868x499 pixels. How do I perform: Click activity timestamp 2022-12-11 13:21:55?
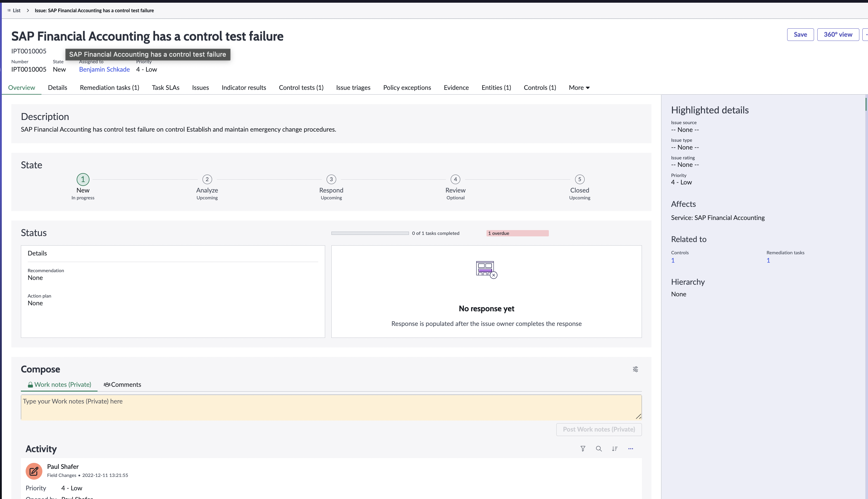pos(105,475)
